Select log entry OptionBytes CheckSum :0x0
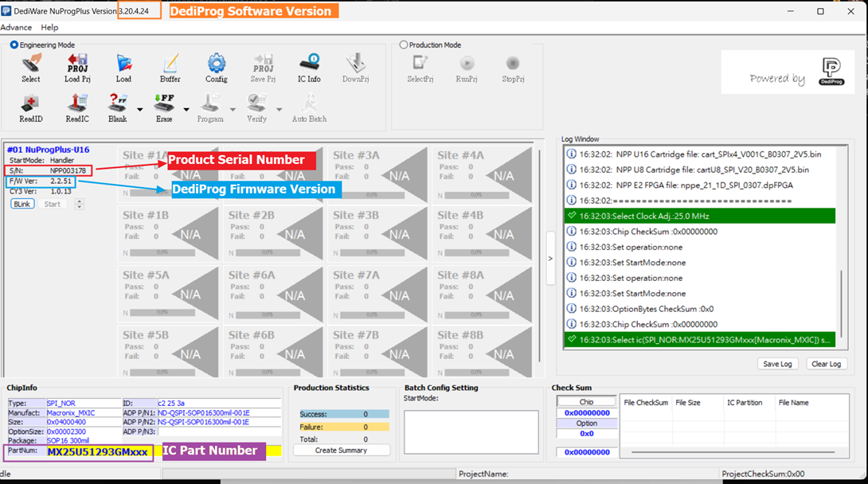This screenshot has height=484, width=868. (700, 309)
